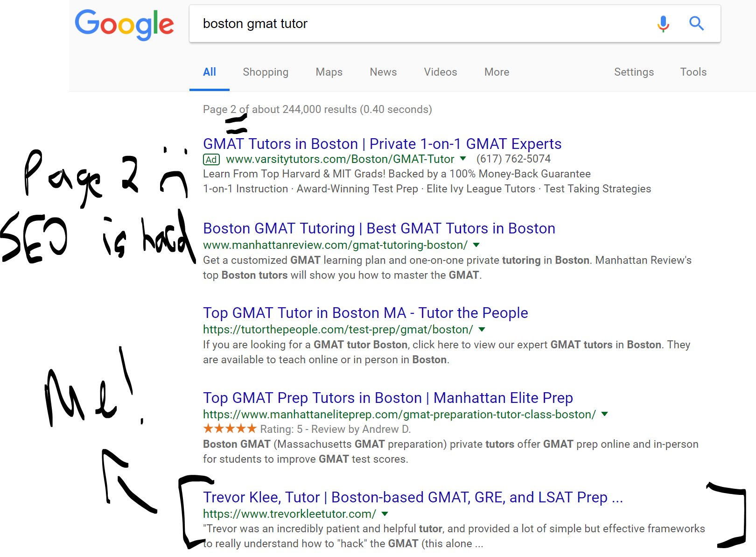Expand the tutorthepeople.com URL dropdown arrow
The width and height of the screenshot is (756, 557).
click(x=482, y=329)
